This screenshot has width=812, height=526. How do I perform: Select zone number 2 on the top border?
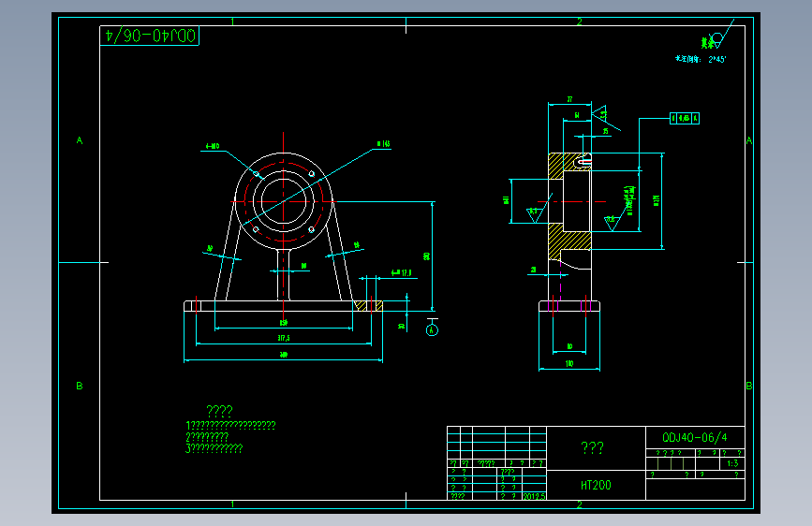click(x=579, y=22)
